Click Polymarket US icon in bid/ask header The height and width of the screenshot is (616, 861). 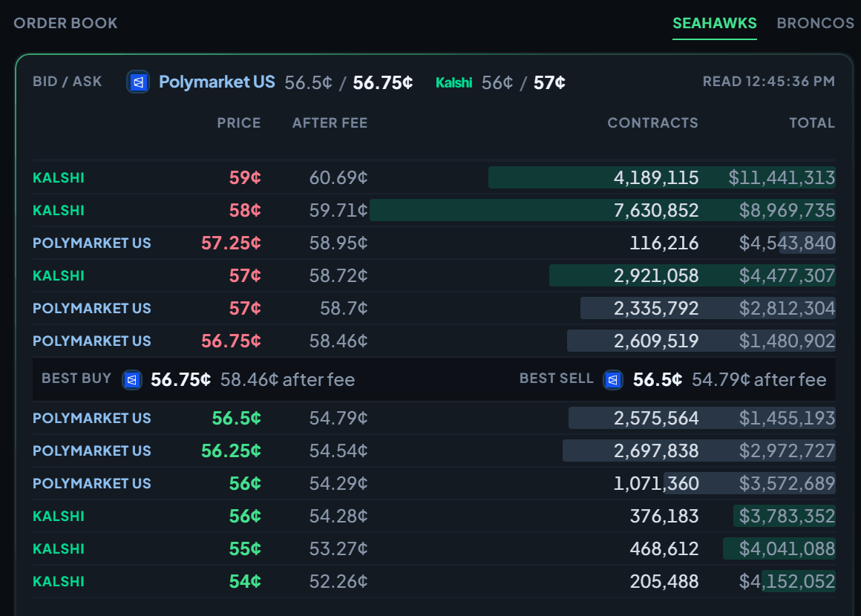pyautogui.click(x=138, y=82)
